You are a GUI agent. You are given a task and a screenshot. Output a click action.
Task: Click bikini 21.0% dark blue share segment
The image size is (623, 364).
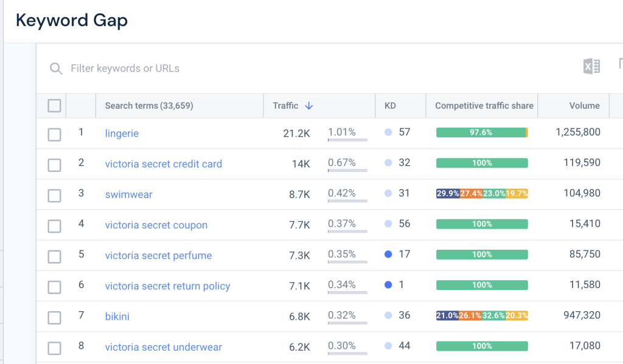(447, 315)
